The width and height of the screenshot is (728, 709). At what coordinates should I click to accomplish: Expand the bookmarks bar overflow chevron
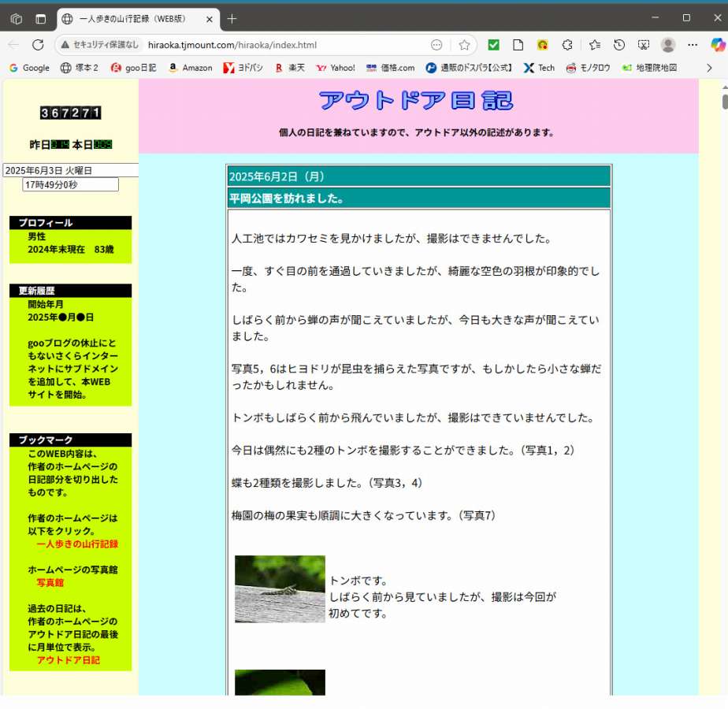(709, 68)
